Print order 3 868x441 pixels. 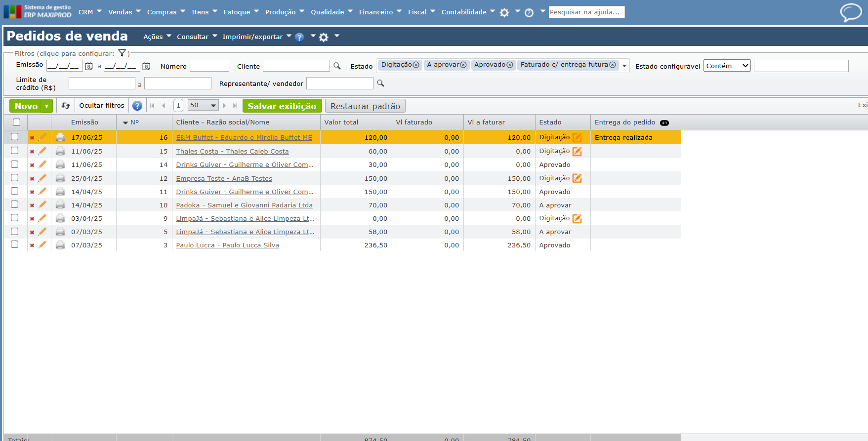tap(60, 245)
